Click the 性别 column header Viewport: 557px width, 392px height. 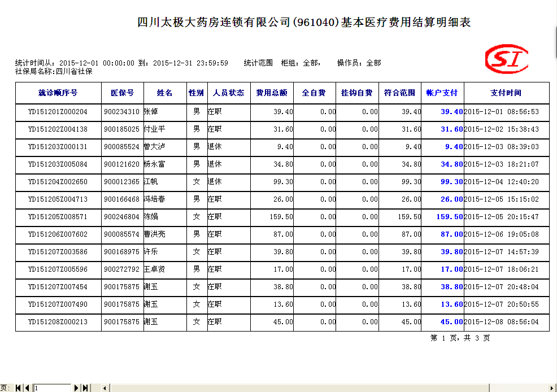[196, 93]
